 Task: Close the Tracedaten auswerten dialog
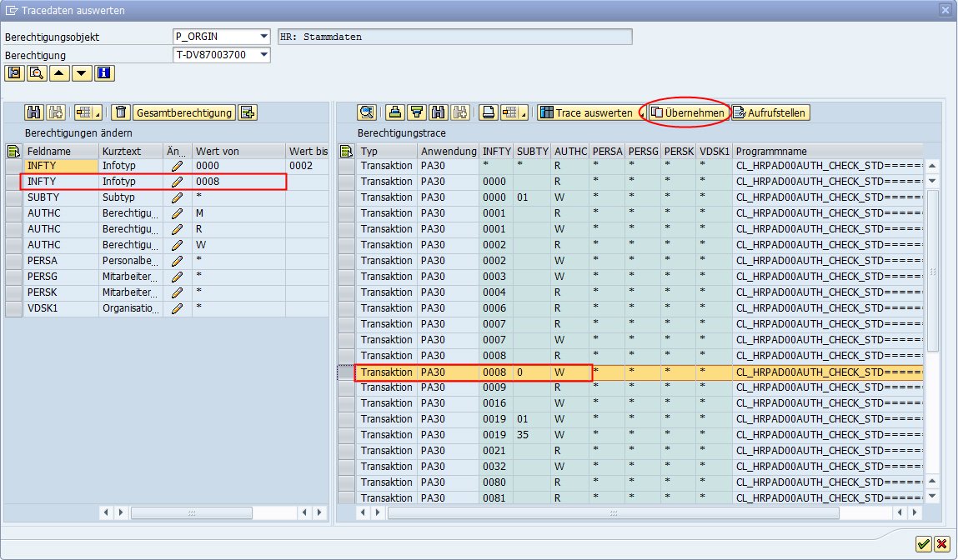[x=945, y=10]
